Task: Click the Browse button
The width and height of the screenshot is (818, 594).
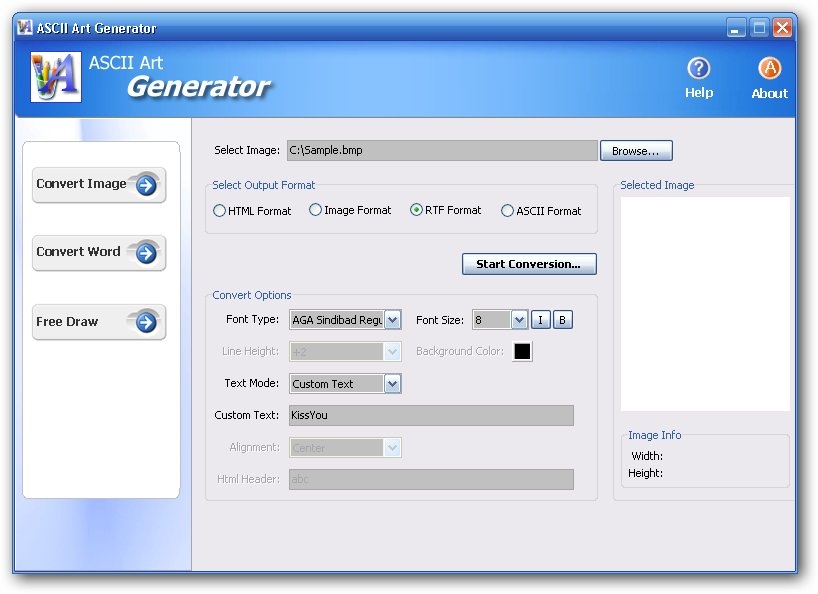Action: coord(636,150)
